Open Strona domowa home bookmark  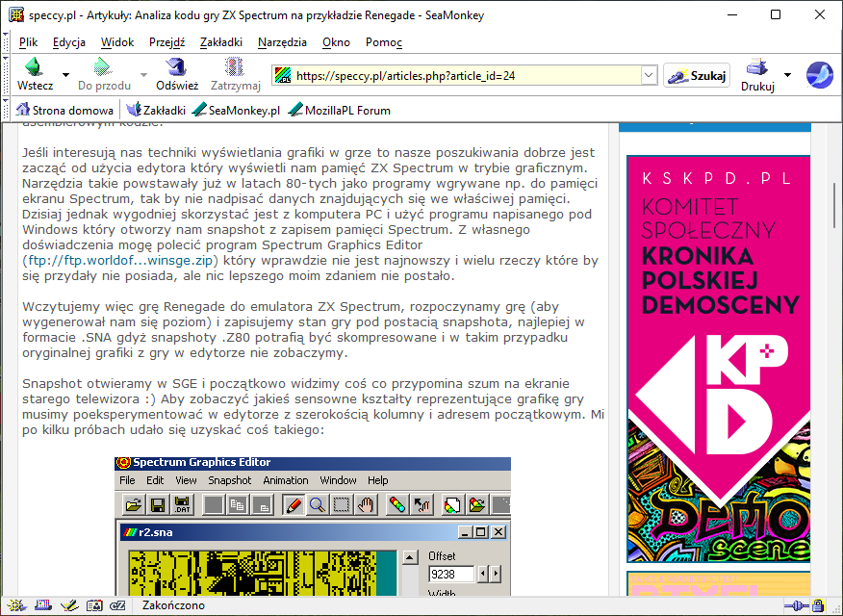[x=65, y=110]
